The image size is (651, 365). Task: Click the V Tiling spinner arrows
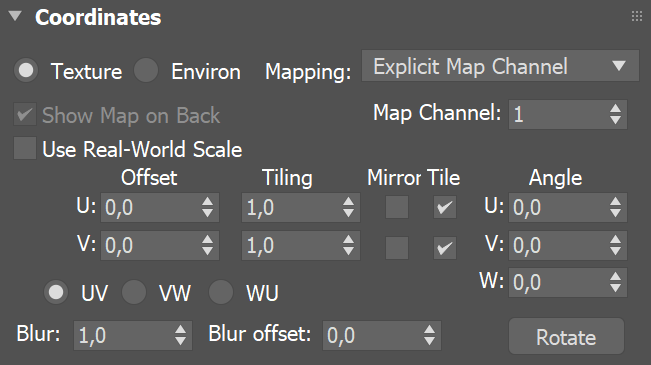(348, 245)
